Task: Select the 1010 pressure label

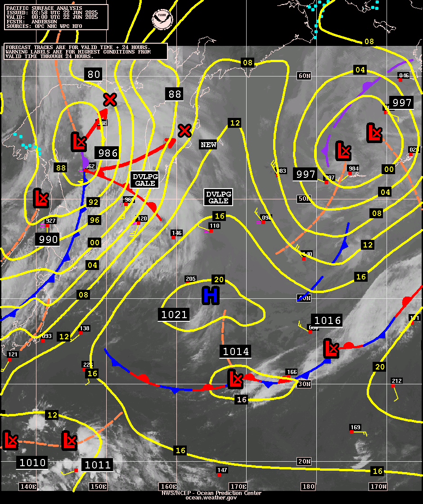Action: 32,463
